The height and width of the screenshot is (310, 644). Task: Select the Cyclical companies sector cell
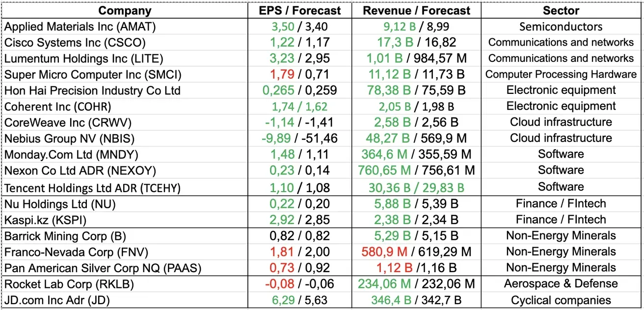[561, 300]
